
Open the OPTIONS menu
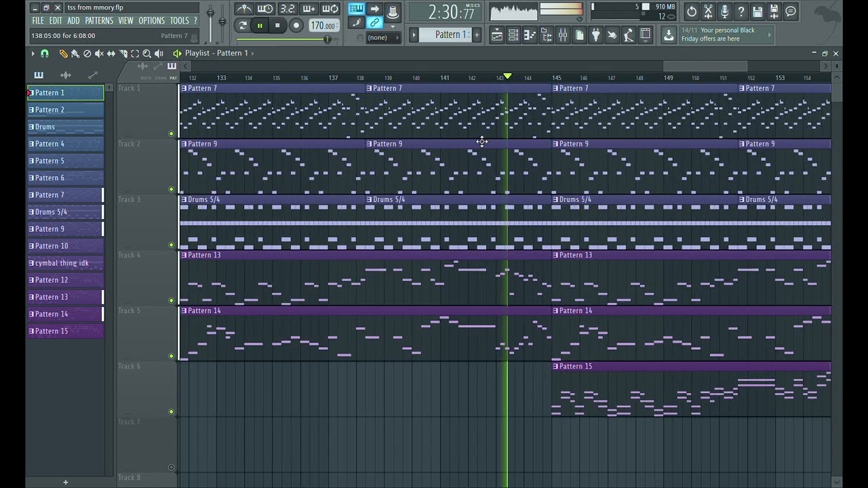pos(152,21)
